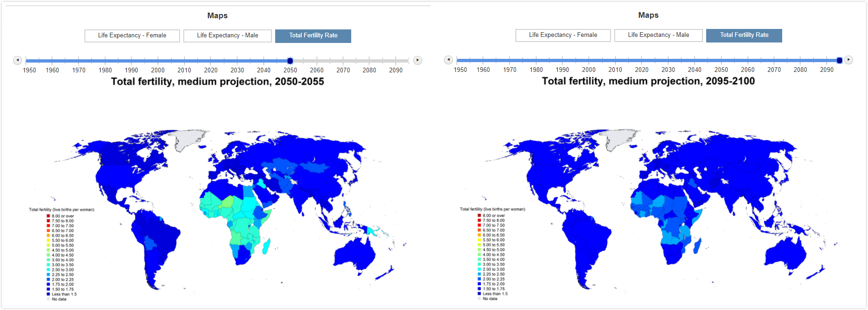Click left slider handle at 2050

[x=290, y=61]
